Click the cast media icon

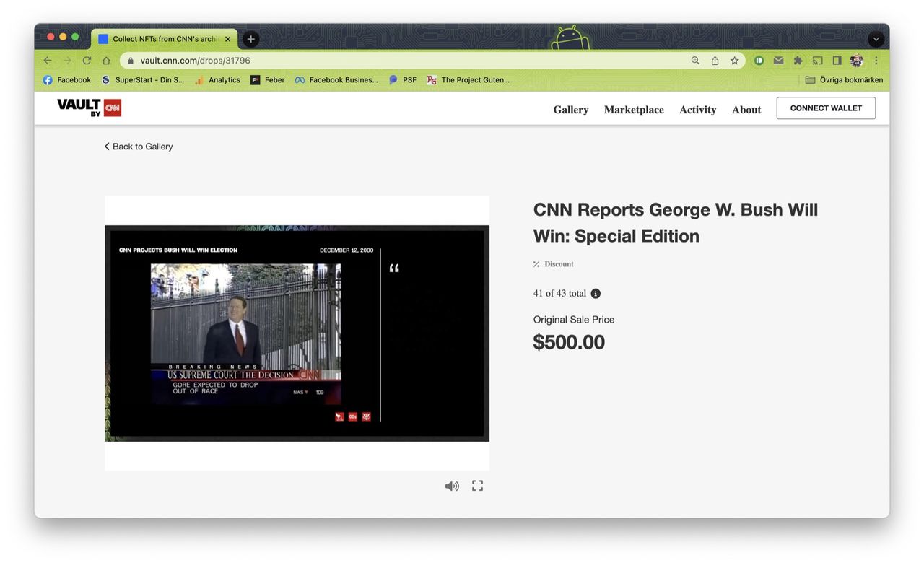817,61
